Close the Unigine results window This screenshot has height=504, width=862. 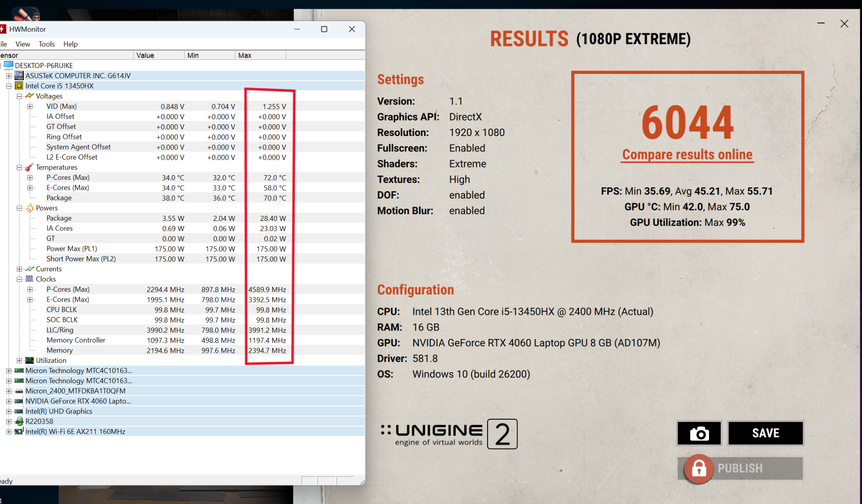point(844,24)
